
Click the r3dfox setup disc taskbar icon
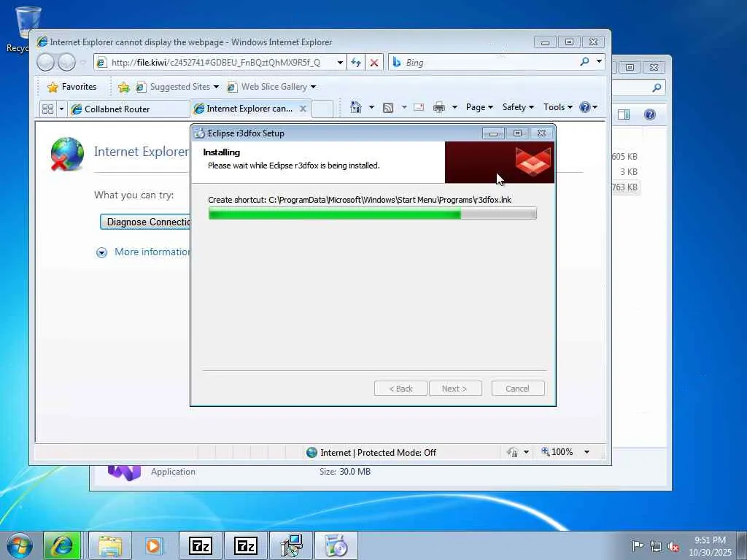(x=336, y=545)
